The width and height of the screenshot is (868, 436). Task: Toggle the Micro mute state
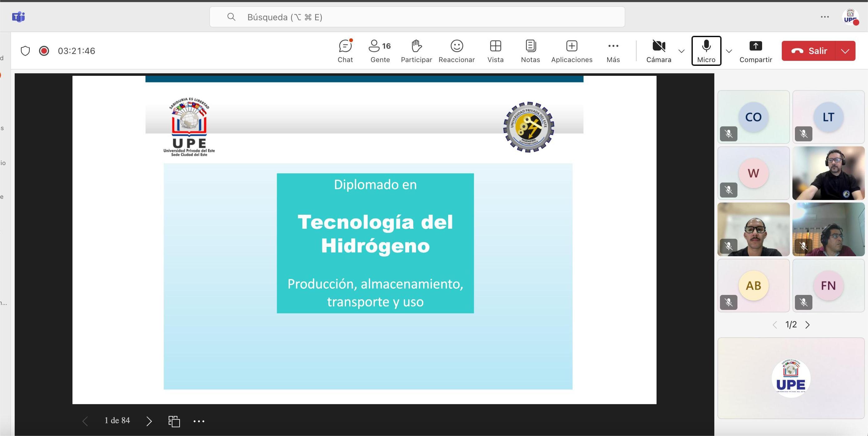pyautogui.click(x=706, y=51)
